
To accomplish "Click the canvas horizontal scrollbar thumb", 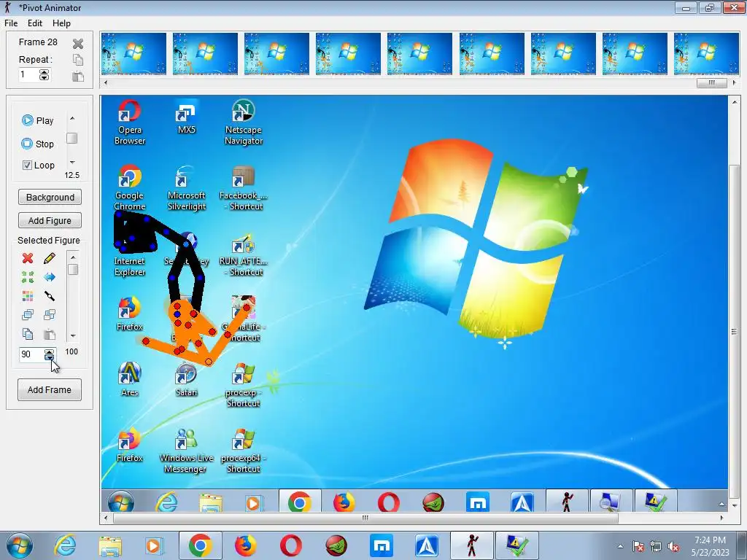I will pyautogui.click(x=365, y=518).
